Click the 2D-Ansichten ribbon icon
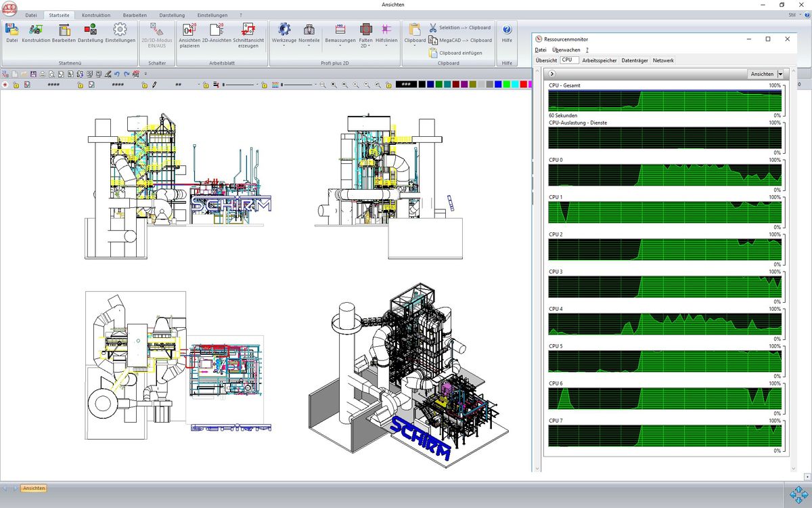Viewport: 812px width, 508px height. tap(217, 33)
